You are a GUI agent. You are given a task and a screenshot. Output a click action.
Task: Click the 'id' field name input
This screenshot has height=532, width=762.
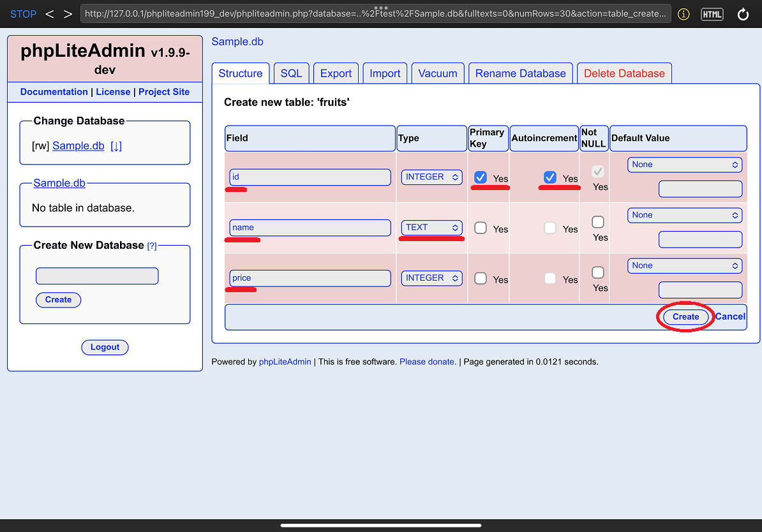coord(310,177)
